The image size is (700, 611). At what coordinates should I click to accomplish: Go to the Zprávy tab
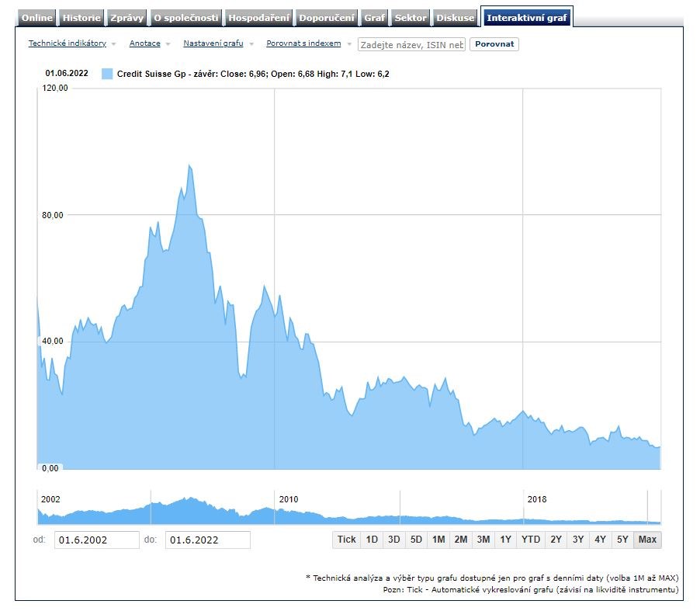[x=126, y=18]
